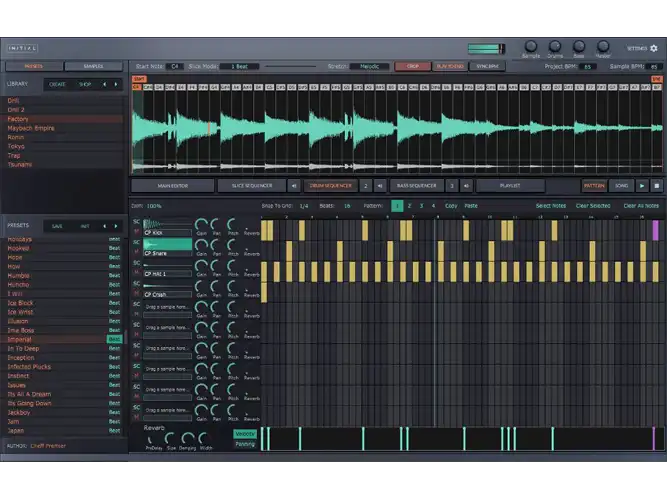Change the Zoom 100% value
Screen dimensions: 667x500
[x=154, y=206]
